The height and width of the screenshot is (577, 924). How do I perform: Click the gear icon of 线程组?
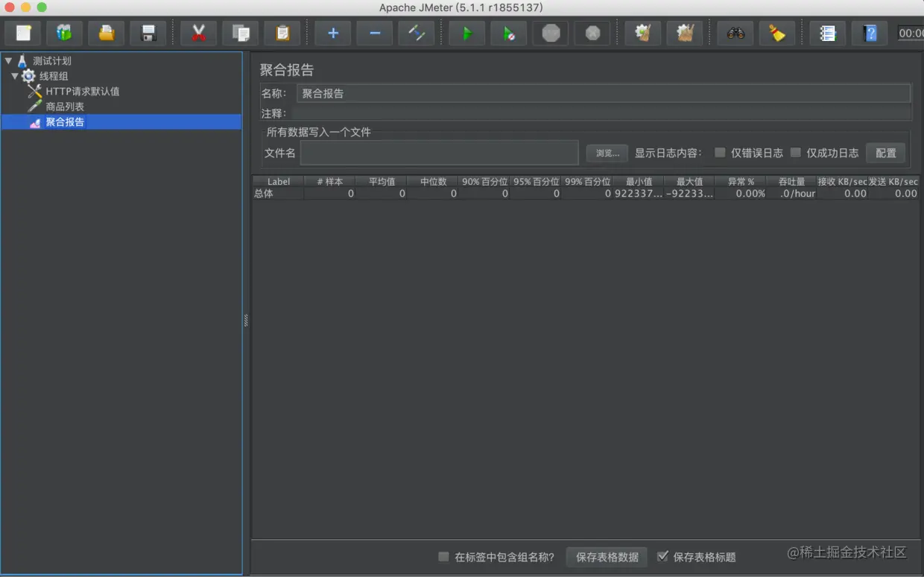click(x=28, y=76)
